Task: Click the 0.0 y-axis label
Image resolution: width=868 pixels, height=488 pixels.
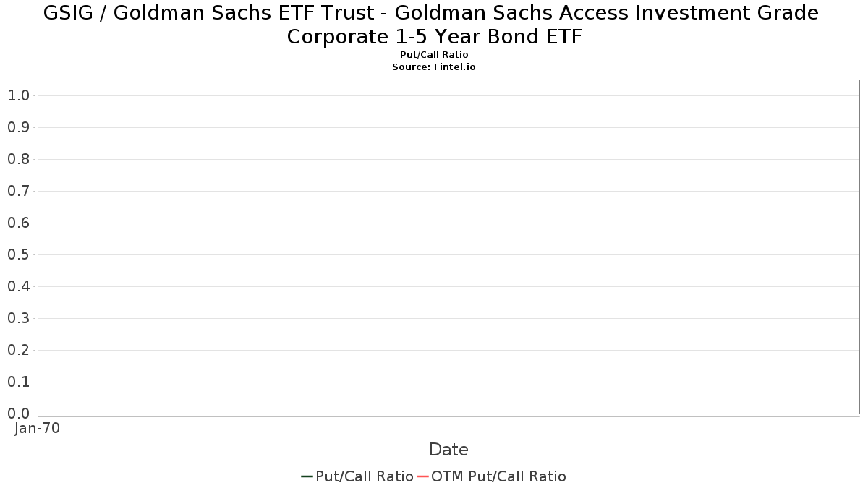Action: pyautogui.click(x=18, y=414)
